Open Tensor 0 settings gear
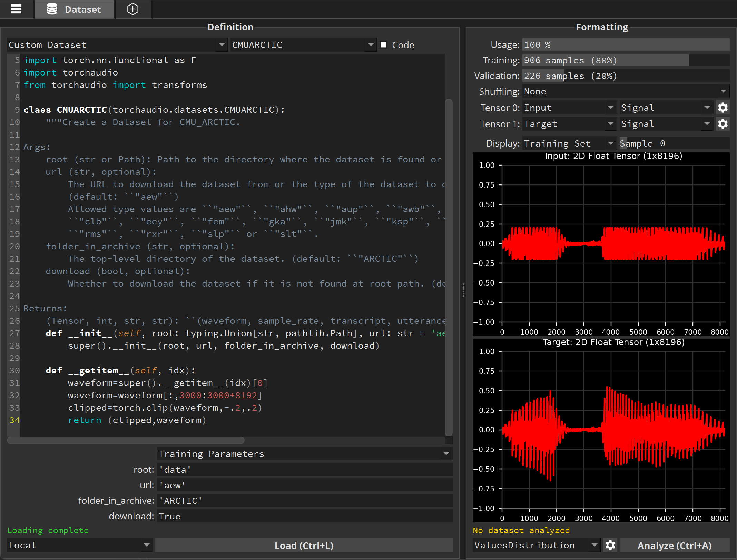 click(x=723, y=108)
